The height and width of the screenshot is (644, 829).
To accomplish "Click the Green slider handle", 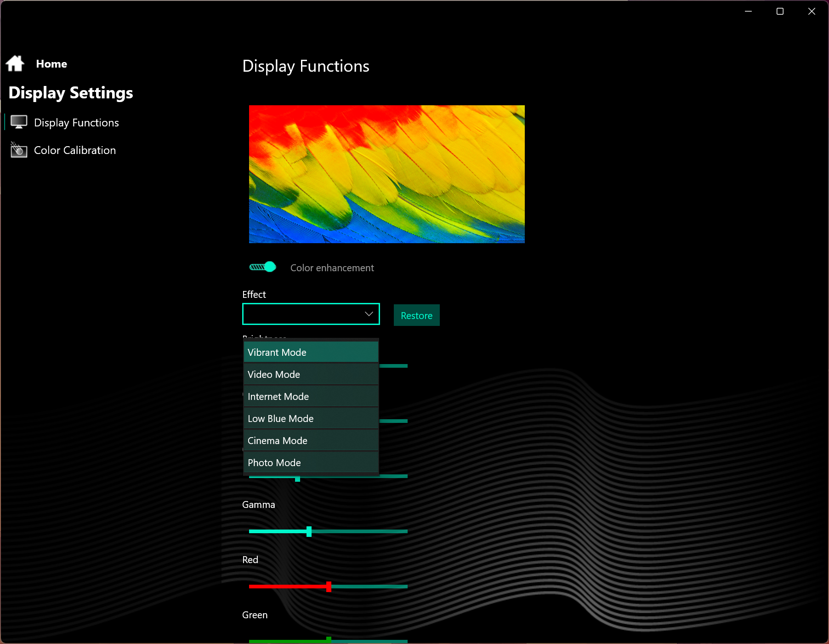I will (x=329, y=640).
